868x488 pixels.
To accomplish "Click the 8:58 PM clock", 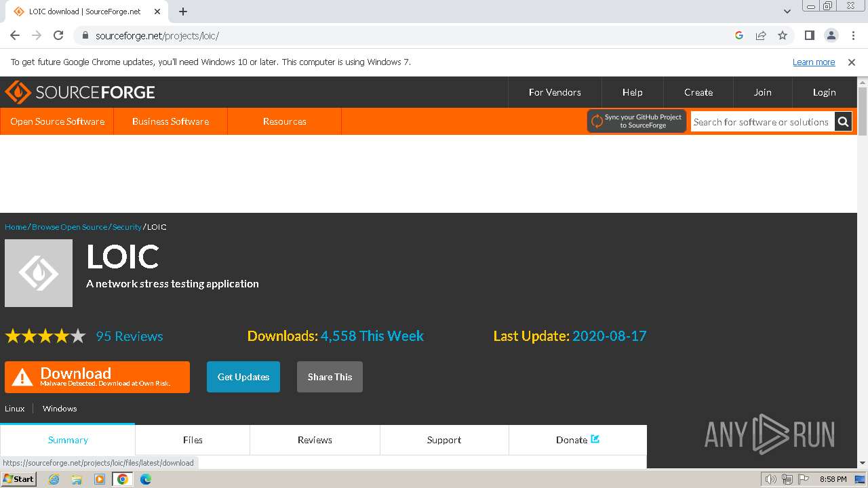I will coord(833,479).
